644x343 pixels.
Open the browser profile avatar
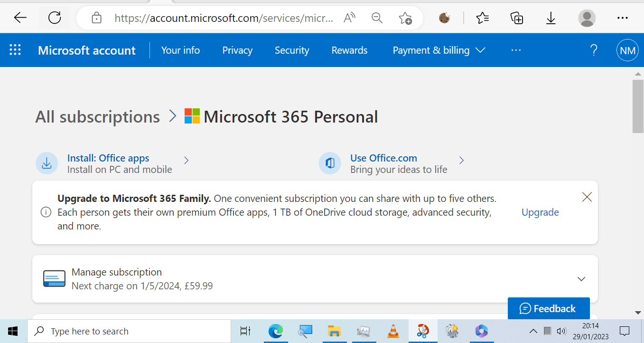pyautogui.click(x=587, y=18)
